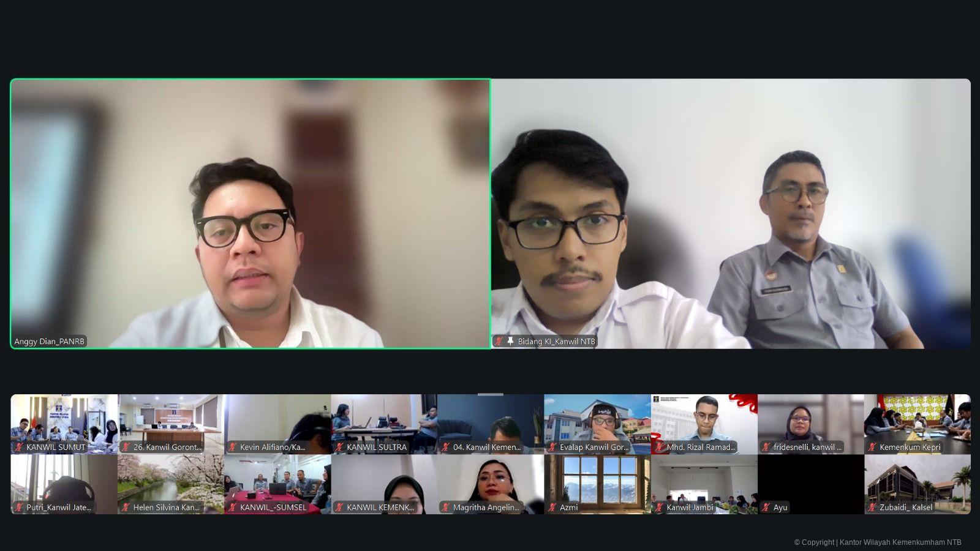Viewport: 980px width, 551px height.
Task: Click muted mic icon on Ayu tile
Action: (x=766, y=508)
